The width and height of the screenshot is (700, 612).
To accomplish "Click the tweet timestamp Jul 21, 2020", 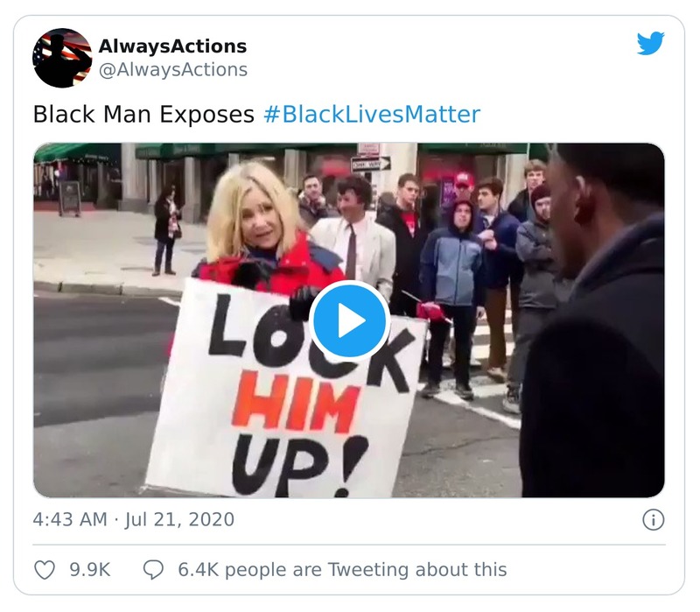I will point(179,520).
